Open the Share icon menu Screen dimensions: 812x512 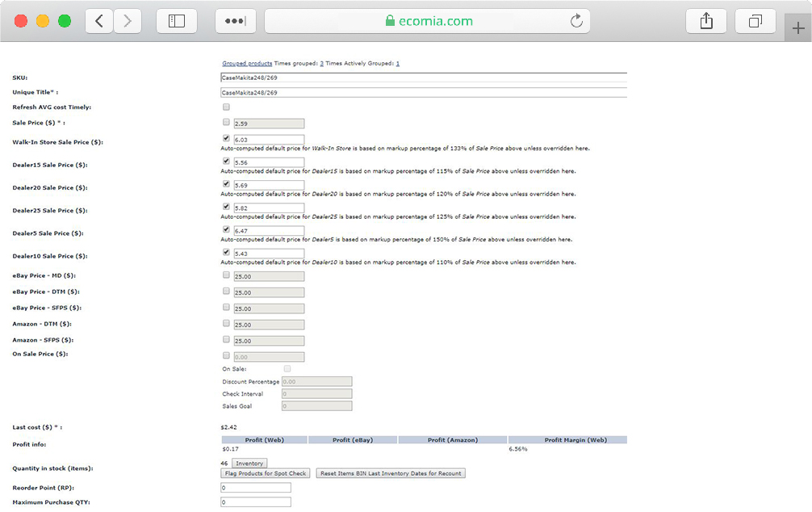point(706,22)
